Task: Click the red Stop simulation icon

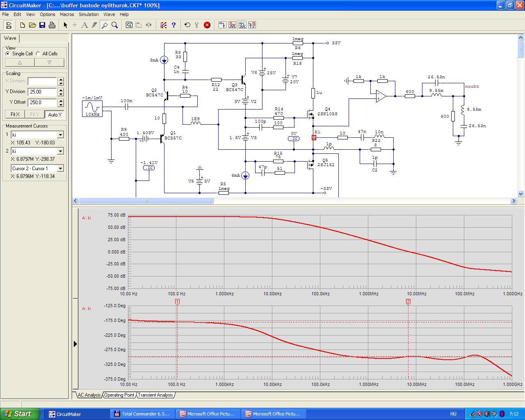Action: (x=207, y=25)
